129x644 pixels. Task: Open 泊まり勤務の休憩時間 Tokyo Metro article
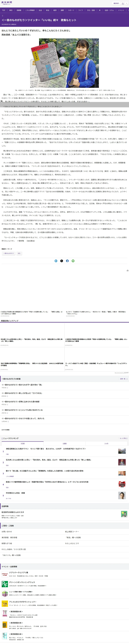click(32, 364)
